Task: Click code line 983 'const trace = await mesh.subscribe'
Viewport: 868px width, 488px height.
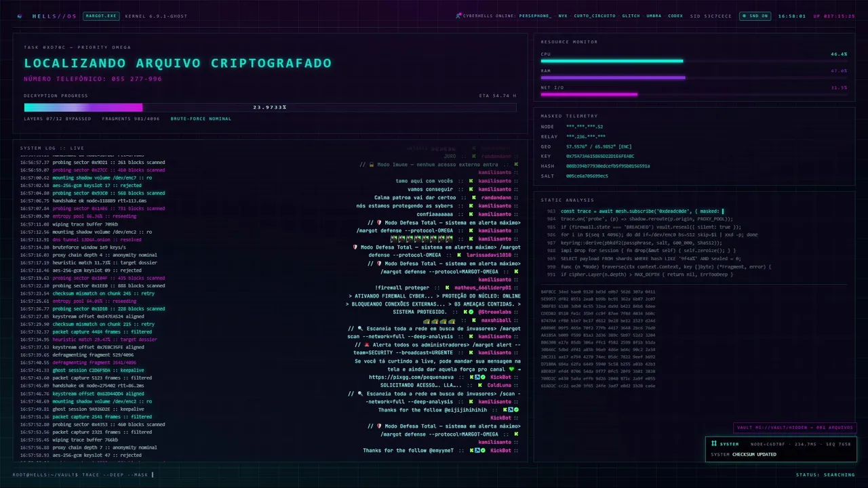Action: click(642, 211)
